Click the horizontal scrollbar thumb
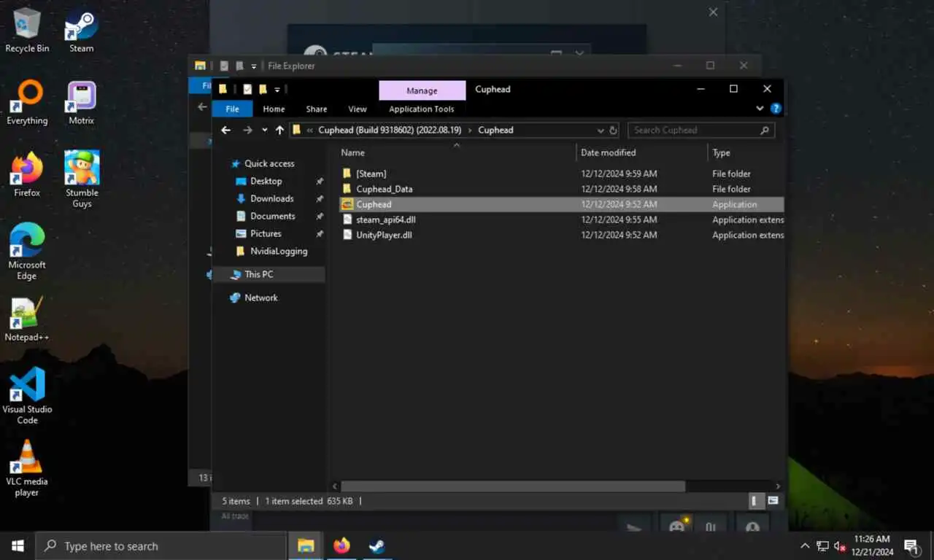This screenshot has height=560, width=934. tap(513, 486)
